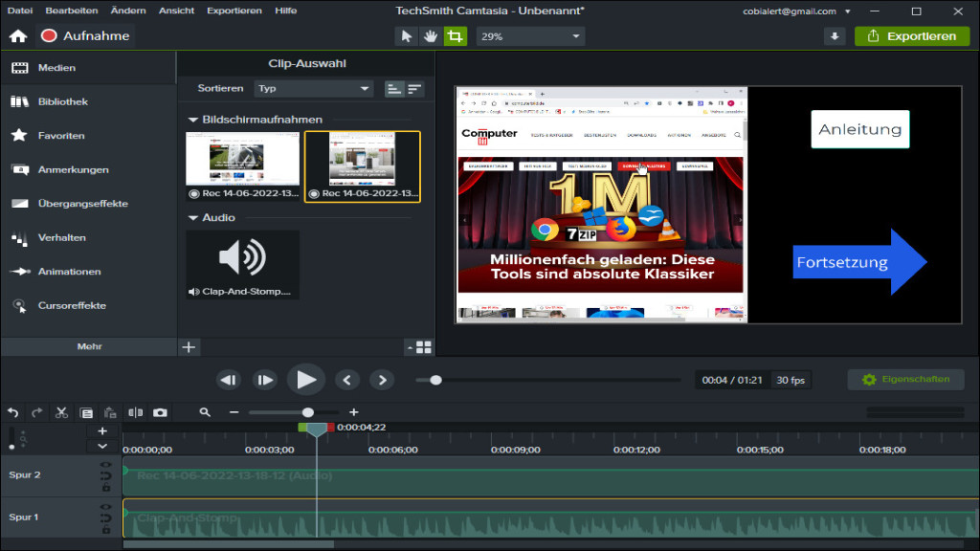The height and width of the screenshot is (551, 980).
Task: Open the Übergangseffekte panel
Action: [x=80, y=203]
